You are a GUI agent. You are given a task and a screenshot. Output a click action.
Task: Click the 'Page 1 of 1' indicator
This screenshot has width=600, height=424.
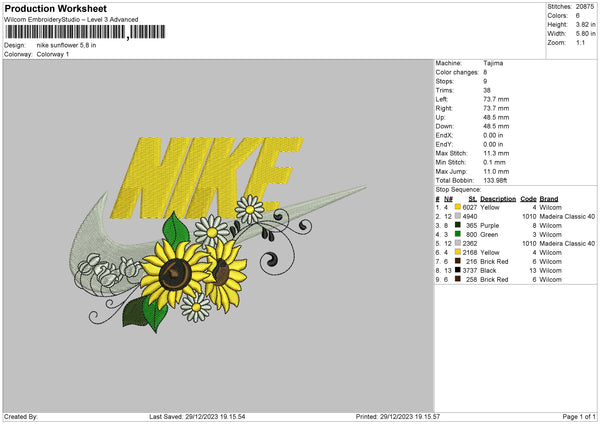(579, 416)
